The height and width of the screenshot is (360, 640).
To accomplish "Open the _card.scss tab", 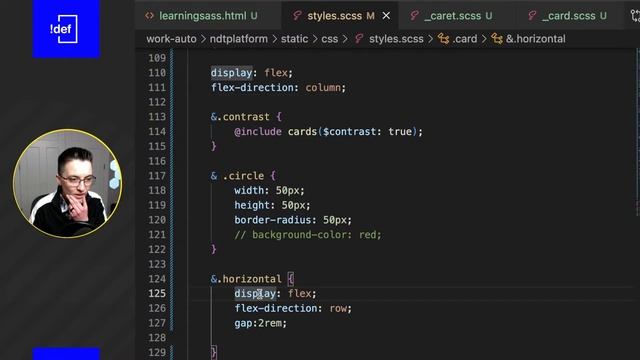I will tap(568, 16).
